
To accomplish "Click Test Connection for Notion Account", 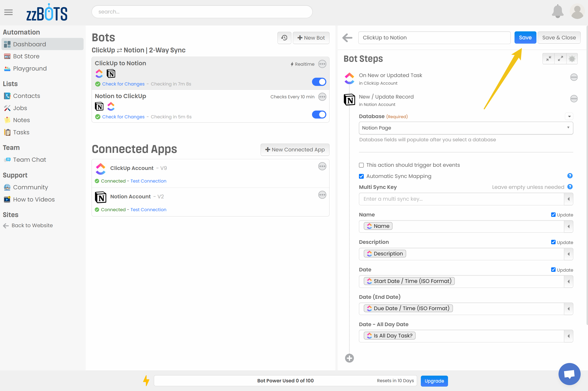I will coord(148,210).
